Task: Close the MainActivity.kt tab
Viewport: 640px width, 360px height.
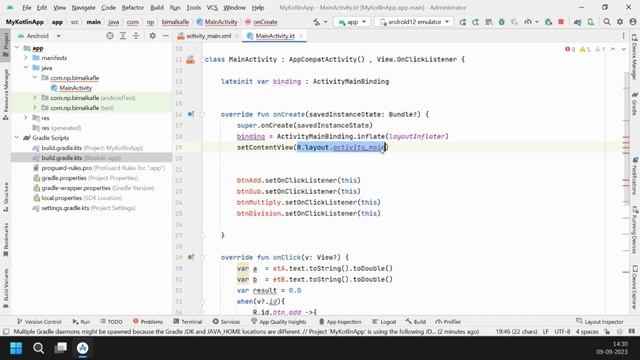Action: [301, 36]
